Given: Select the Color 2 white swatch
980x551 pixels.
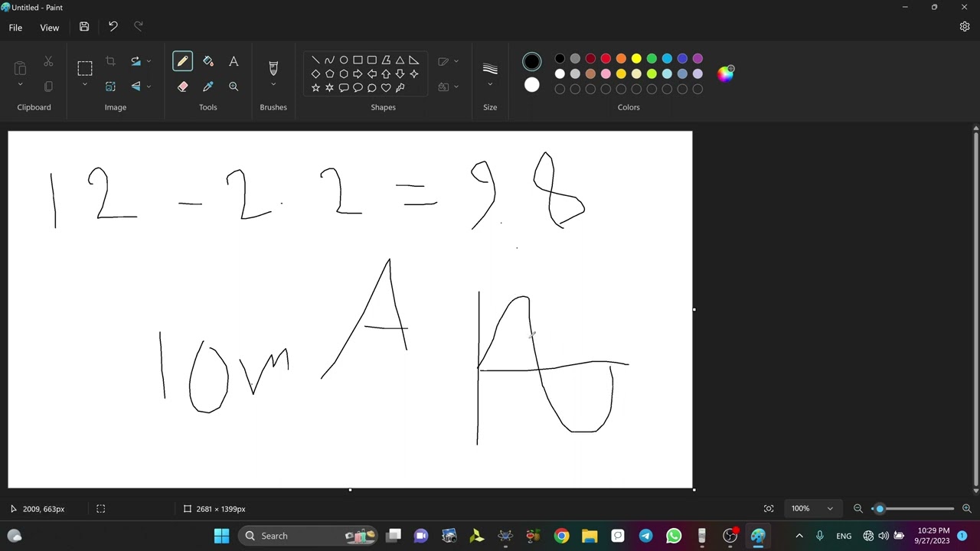Looking at the screenshot, I should tap(532, 85).
